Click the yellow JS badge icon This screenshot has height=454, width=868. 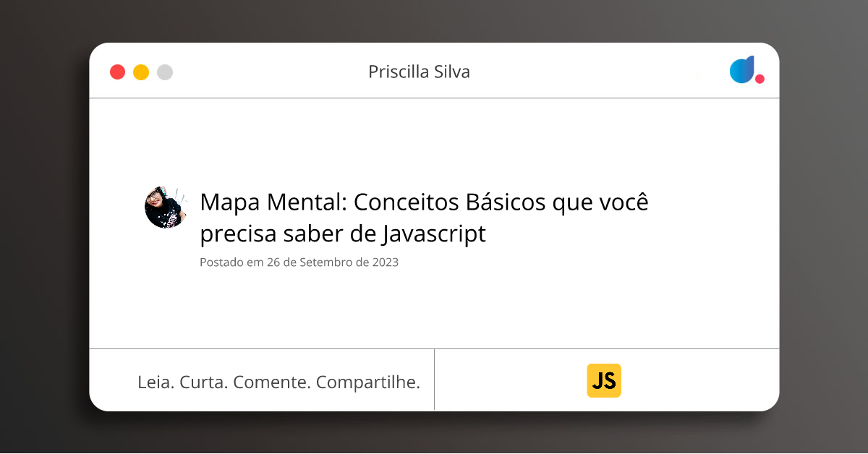click(604, 380)
